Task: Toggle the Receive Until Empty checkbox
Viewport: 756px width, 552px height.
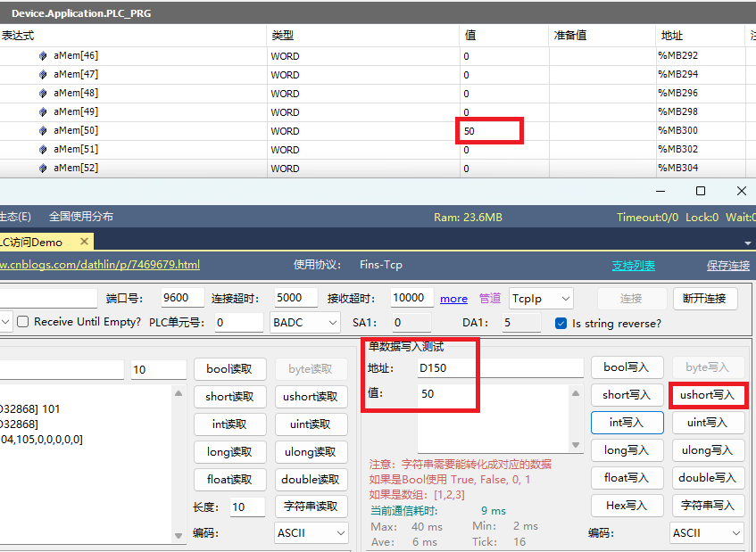Action: click(x=24, y=322)
